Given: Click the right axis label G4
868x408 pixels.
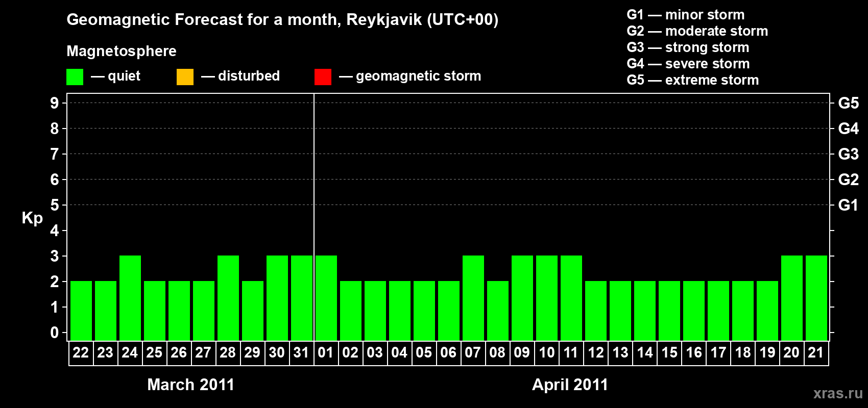Looking at the screenshot, I should point(848,129).
